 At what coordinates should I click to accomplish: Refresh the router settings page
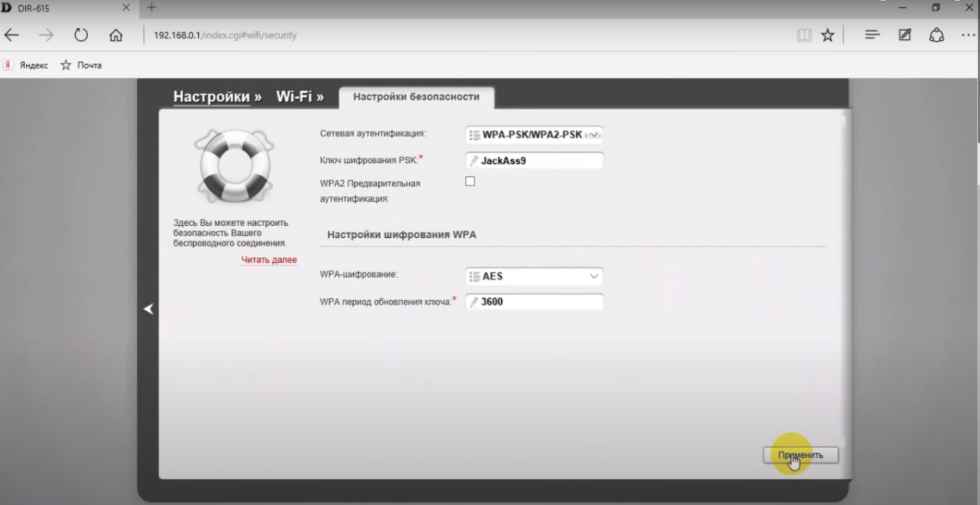point(81,36)
